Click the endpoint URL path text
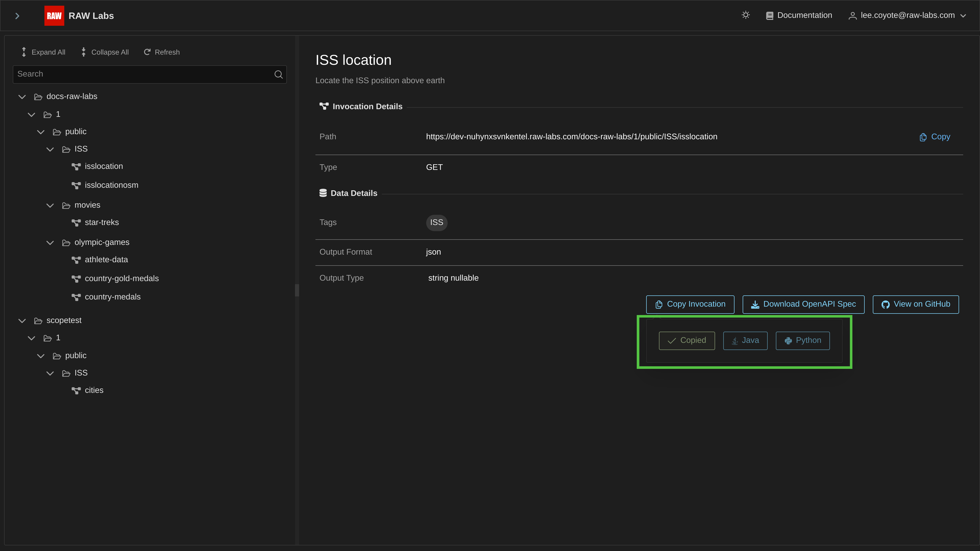The height and width of the screenshot is (551, 980). pyautogui.click(x=571, y=137)
